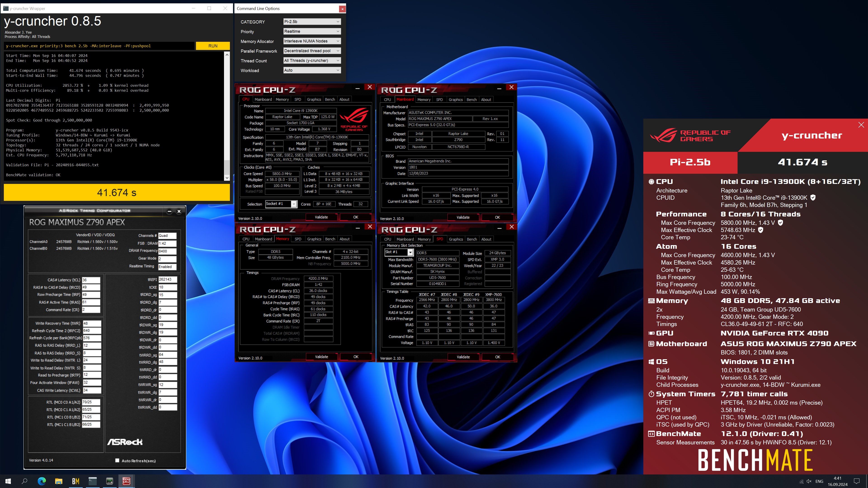The height and width of the screenshot is (488, 868).
Task: Open BenchMate taskbar icon
Action: point(75,481)
